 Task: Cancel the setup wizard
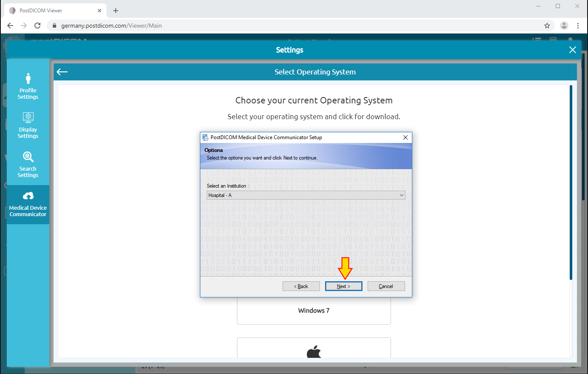pyautogui.click(x=386, y=286)
